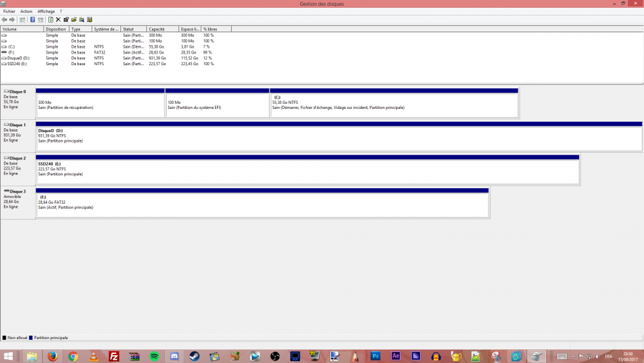
Task: Click the magnifier search toolbar icon
Action: coord(82,20)
